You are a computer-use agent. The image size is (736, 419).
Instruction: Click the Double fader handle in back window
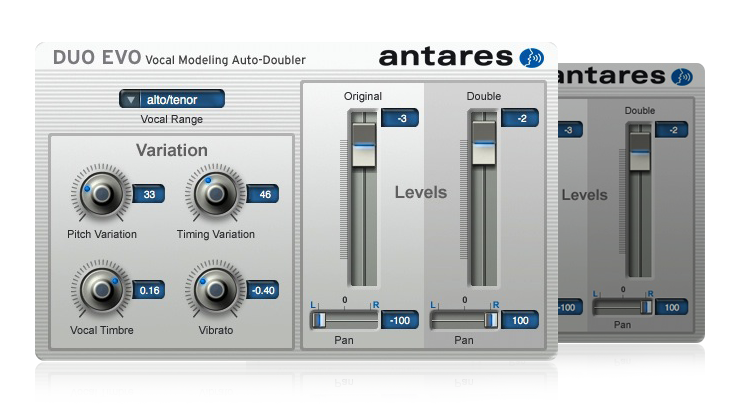(640, 152)
